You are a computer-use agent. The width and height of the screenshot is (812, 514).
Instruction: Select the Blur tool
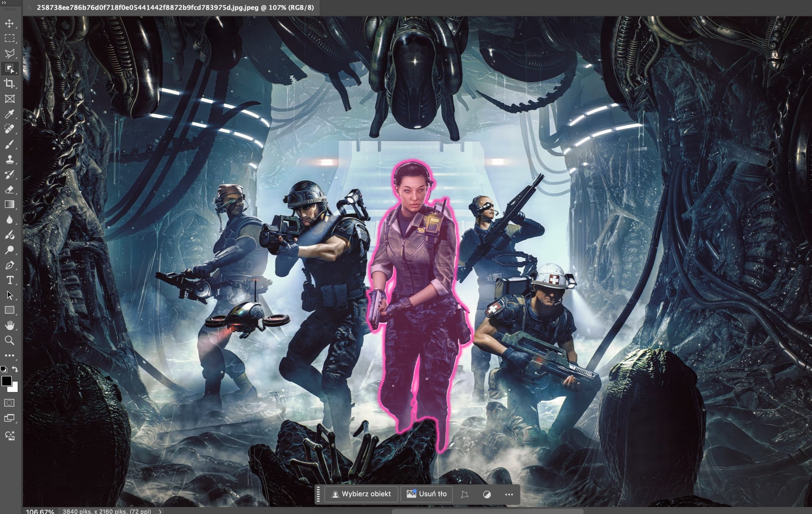click(10, 220)
